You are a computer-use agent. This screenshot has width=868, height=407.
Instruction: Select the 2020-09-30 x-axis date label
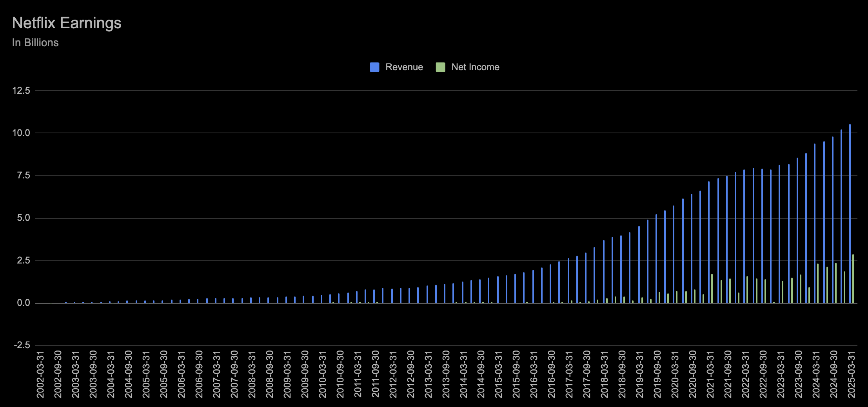(693, 374)
